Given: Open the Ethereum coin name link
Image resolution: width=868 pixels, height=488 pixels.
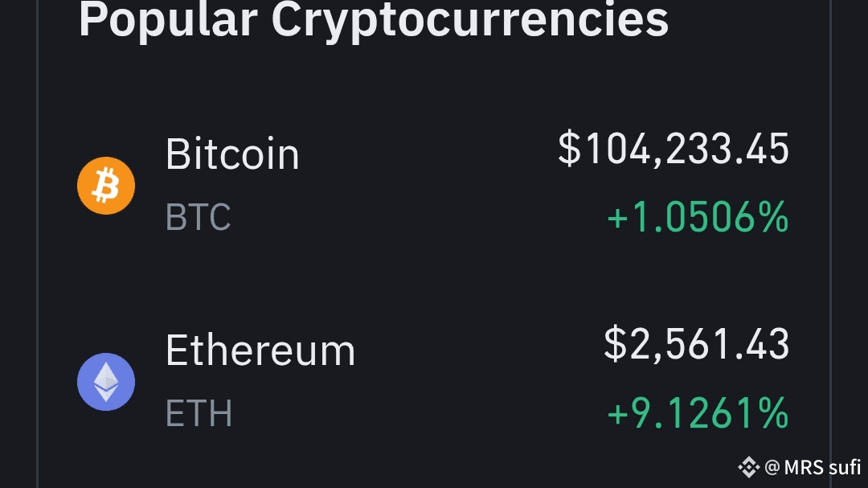Looking at the screenshot, I should 260,351.
